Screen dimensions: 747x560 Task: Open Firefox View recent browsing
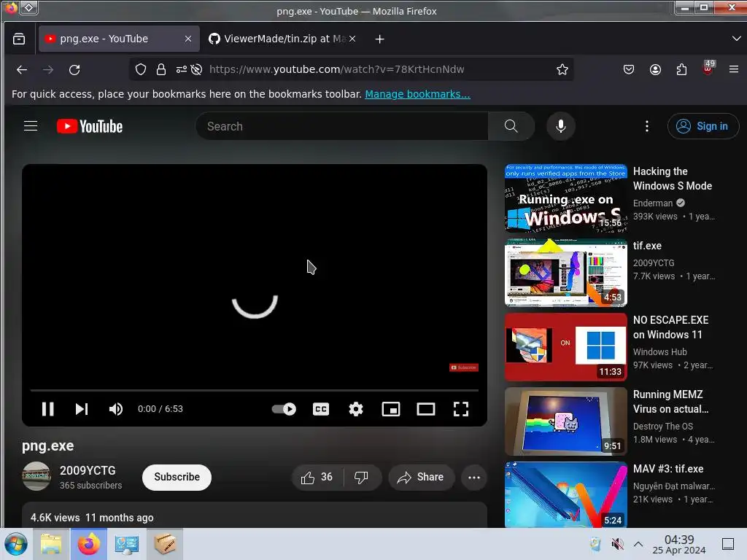click(x=19, y=39)
